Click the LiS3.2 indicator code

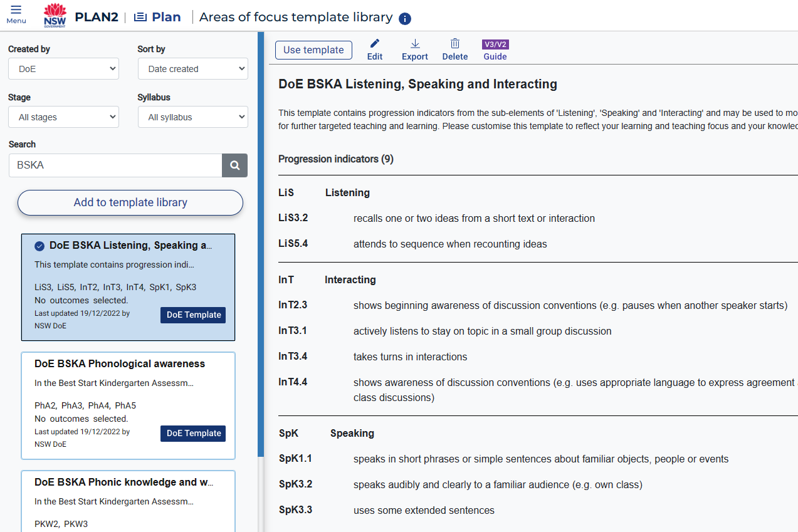pos(293,218)
